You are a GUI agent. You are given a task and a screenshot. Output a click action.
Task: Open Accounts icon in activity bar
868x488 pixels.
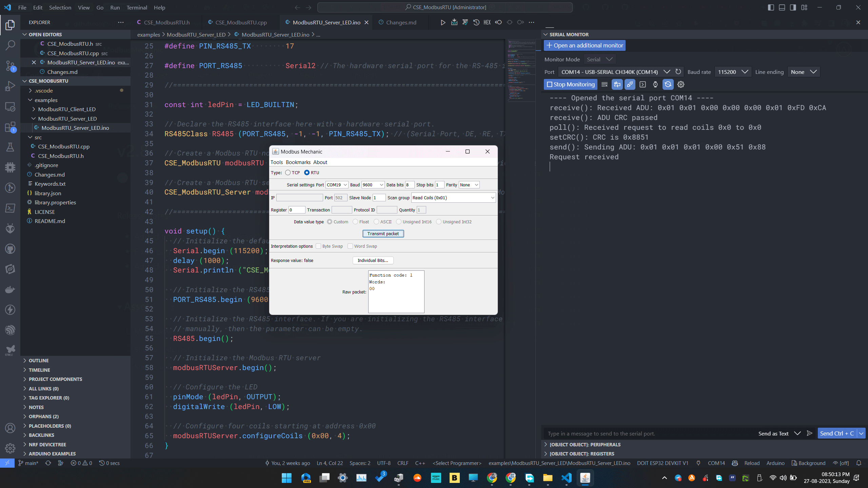[x=10, y=428]
